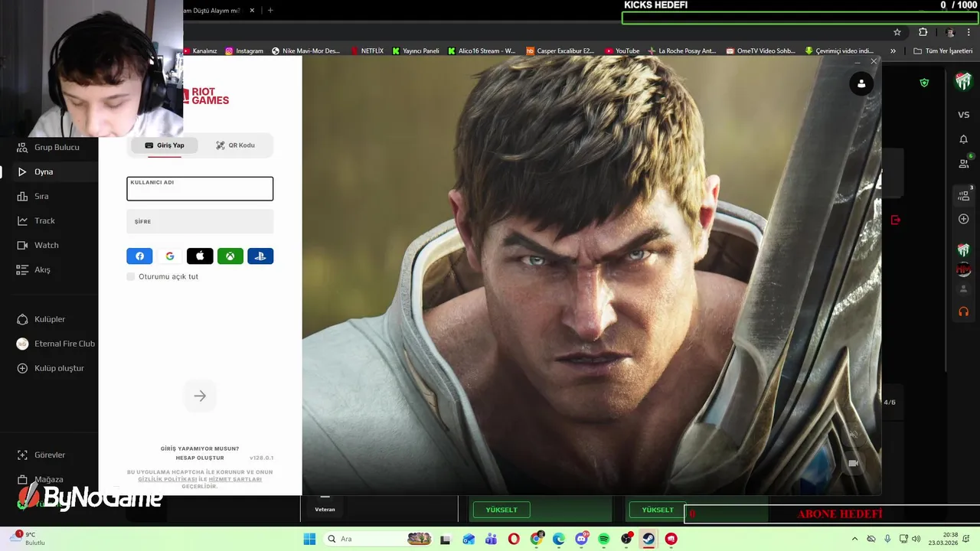Open the camera icon near portrait corner

(x=853, y=463)
